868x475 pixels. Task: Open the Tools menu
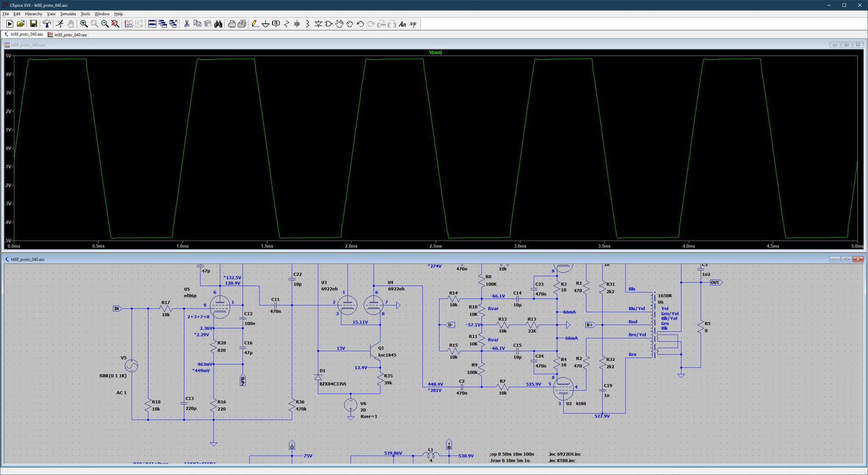[x=85, y=14]
